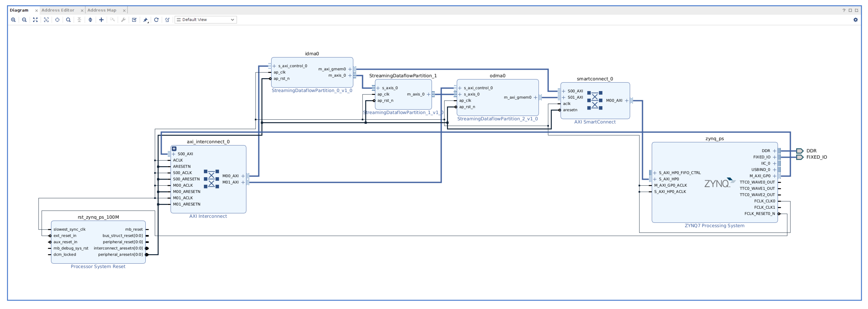Click the Expand All arrows icon

(x=90, y=20)
